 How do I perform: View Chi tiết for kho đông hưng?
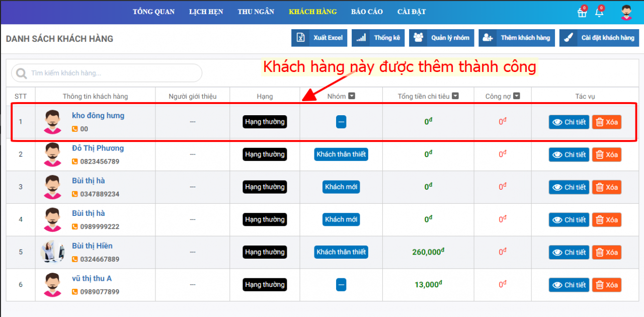pos(569,122)
